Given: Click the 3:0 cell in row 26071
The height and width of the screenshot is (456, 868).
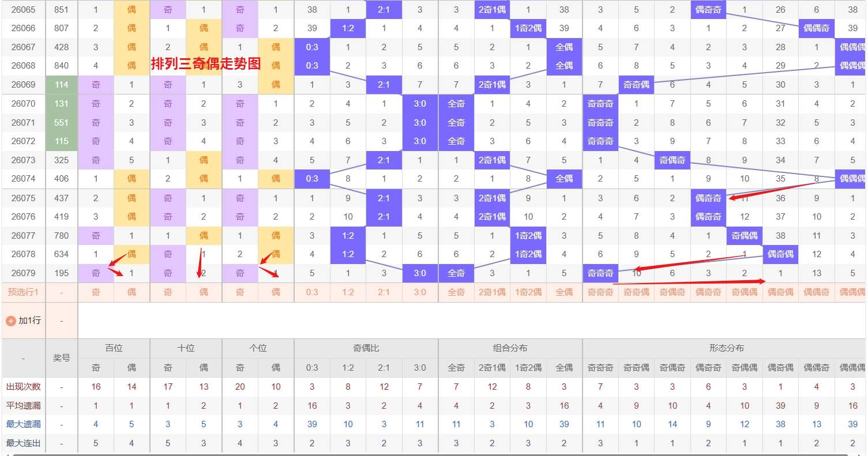Looking at the screenshot, I should pos(420,123).
